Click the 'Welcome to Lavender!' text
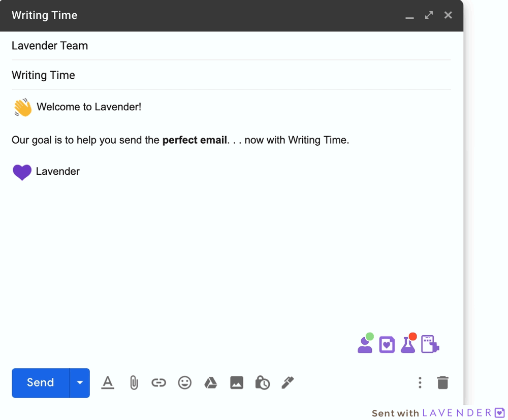The image size is (508, 420). pos(89,107)
